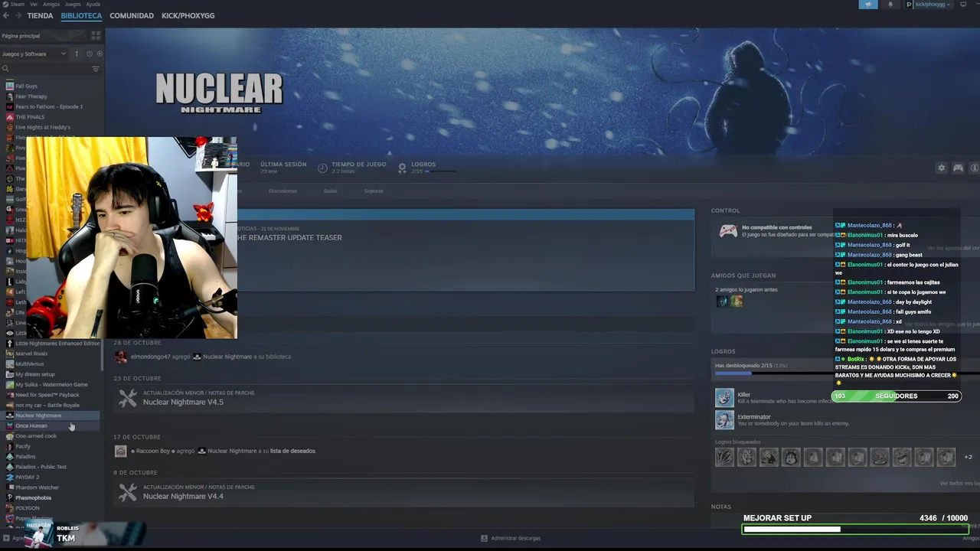Click the notifications bell icon
Viewport: 980px width, 551px height.
point(890,4)
